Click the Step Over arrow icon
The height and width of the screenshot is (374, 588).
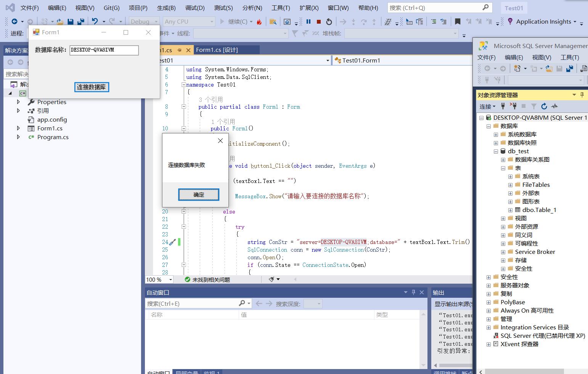(364, 22)
